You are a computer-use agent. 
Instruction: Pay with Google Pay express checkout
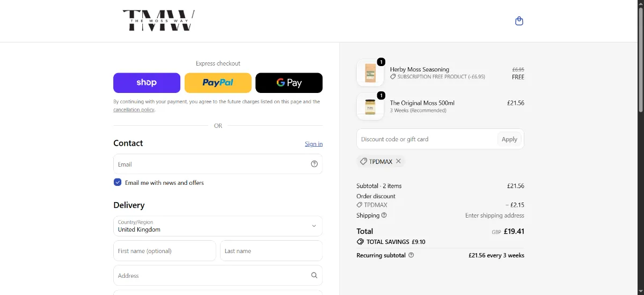pyautogui.click(x=289, y=83)
